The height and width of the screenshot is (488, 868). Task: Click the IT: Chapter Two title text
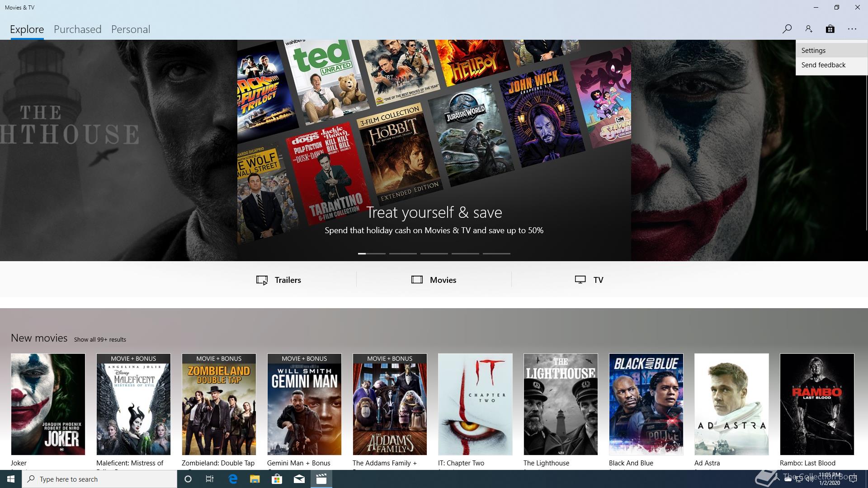click(x=461, y=463)
